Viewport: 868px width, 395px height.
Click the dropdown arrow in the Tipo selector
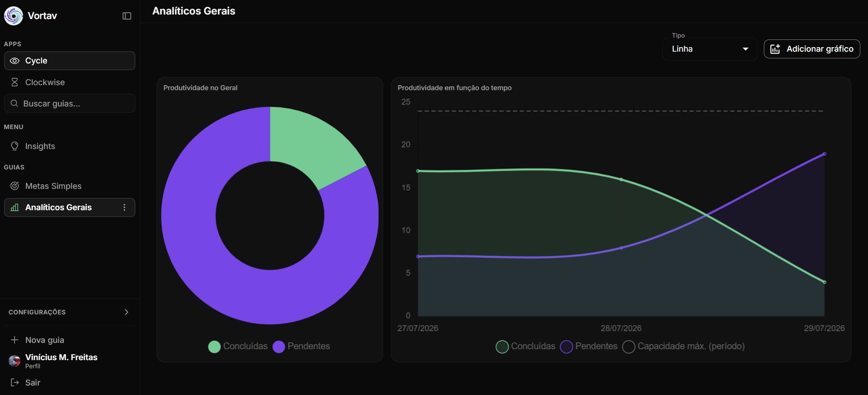click(745, 49)
